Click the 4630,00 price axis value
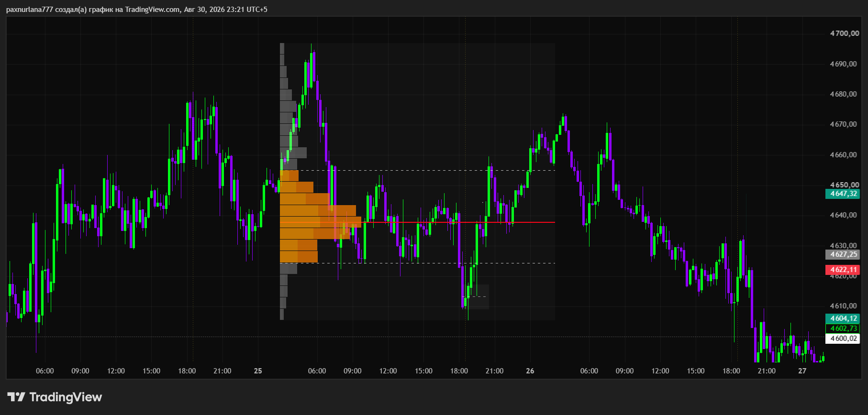The image size is (868, 415). click(844, 245)
